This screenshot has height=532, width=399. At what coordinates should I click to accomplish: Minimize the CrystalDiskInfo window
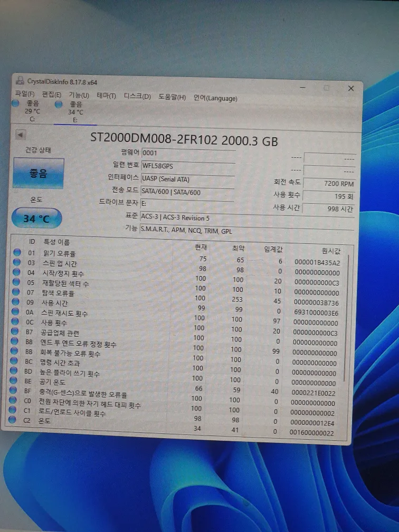click(302, 88)
